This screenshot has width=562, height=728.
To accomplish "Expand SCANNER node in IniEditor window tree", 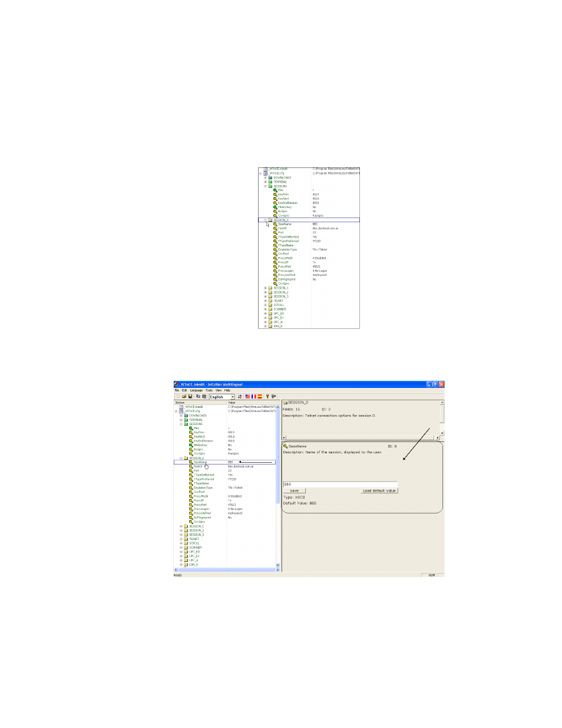I will coord(181,548).
